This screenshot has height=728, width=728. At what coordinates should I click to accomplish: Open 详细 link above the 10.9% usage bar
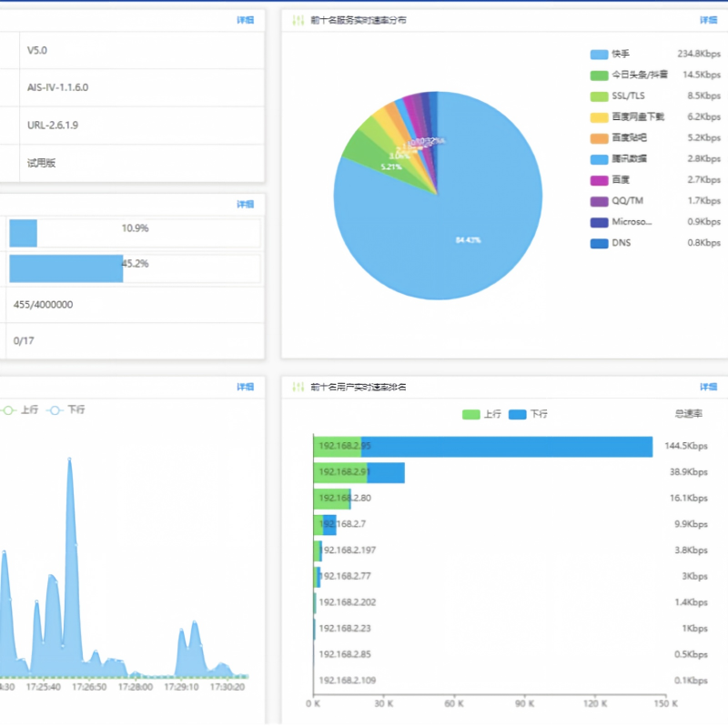[245, 204]
